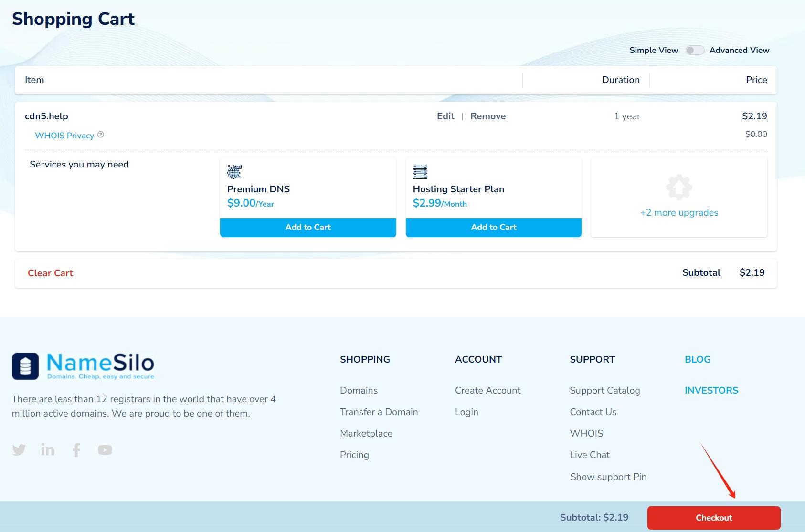Edit the cdn5.help cart item

coord(445,116)
